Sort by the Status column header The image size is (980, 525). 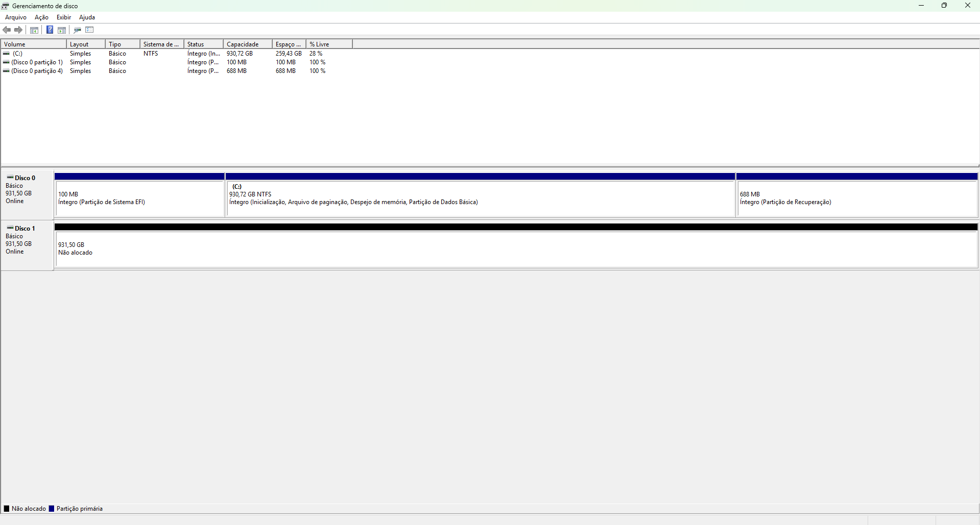pyautogui.click(x=204, y=44)
